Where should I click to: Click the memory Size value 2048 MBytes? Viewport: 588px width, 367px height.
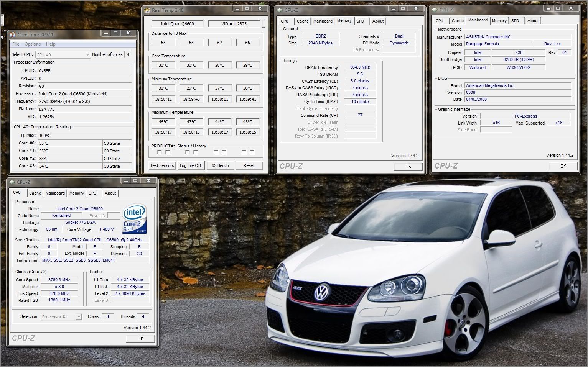320,43
